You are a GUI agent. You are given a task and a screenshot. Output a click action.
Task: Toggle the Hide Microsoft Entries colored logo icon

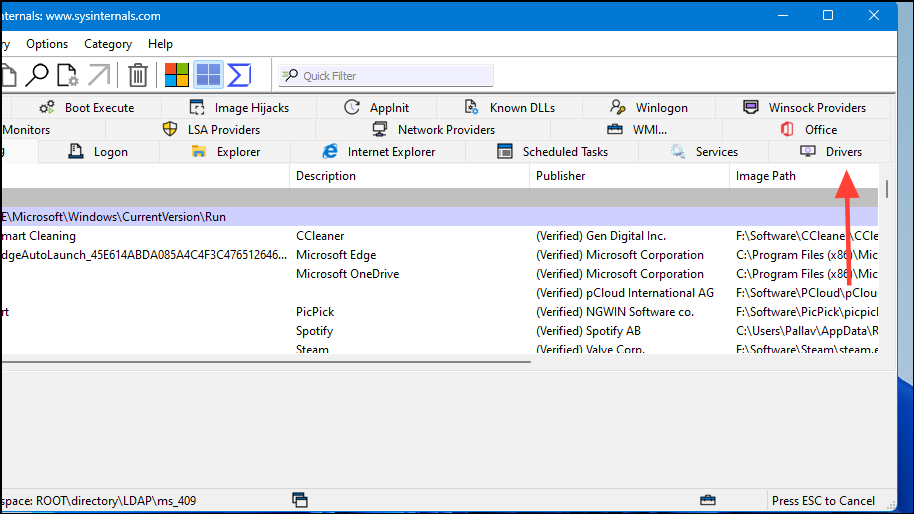click(x=177, y=75)
